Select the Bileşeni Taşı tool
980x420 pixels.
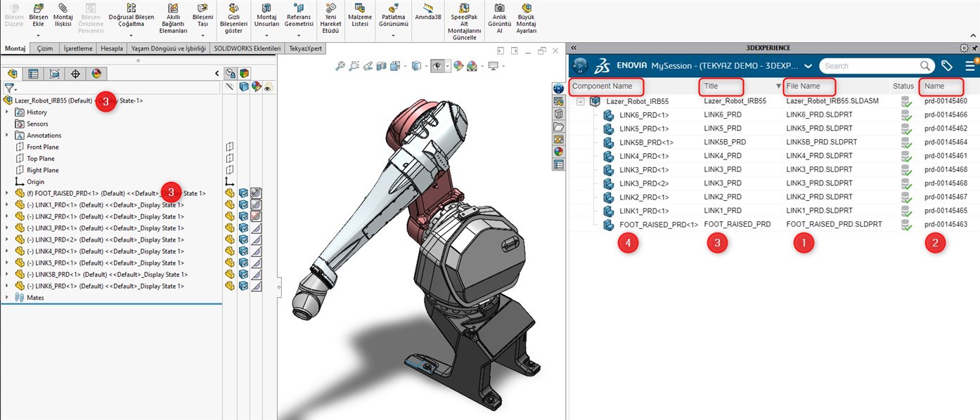point(203,7)
